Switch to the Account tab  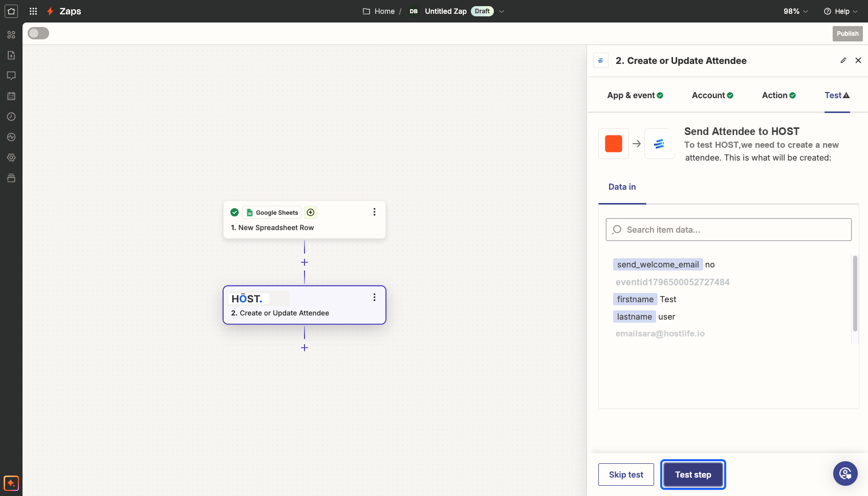712,95
